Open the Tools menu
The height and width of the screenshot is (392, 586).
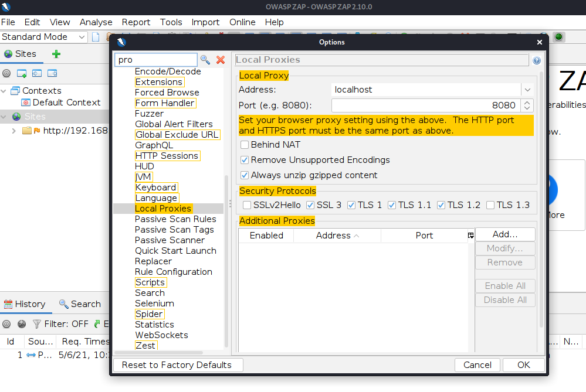(x=171, y=22)
